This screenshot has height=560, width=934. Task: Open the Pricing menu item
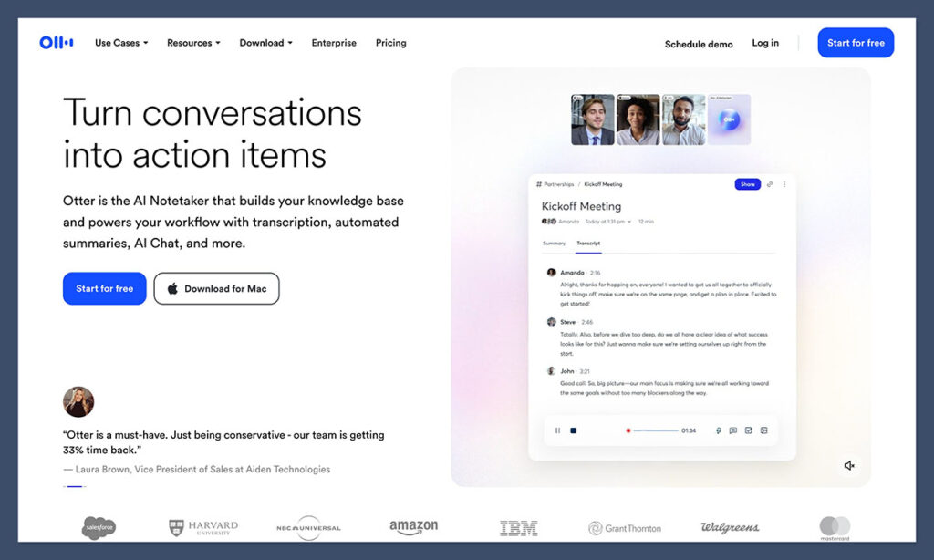[390, 42]
